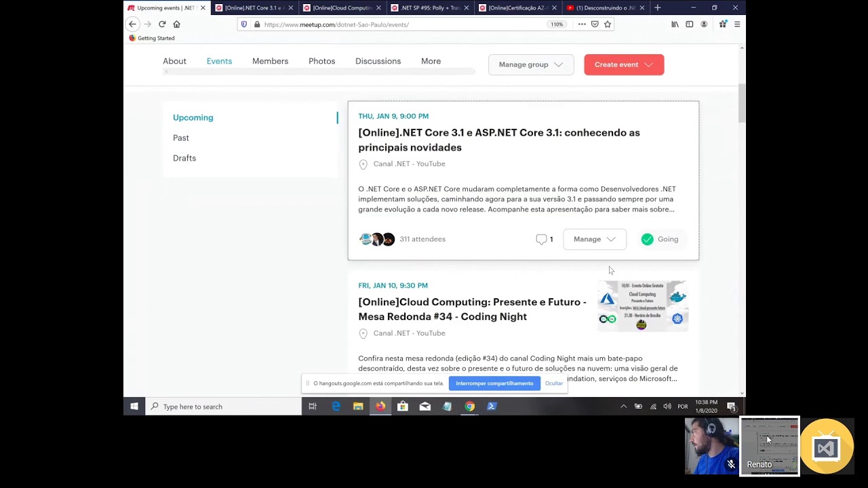Click Interromper compartilhamento button
Viewport: 868px width, 488px height.
pyautogui.click(x=494, y=384)
